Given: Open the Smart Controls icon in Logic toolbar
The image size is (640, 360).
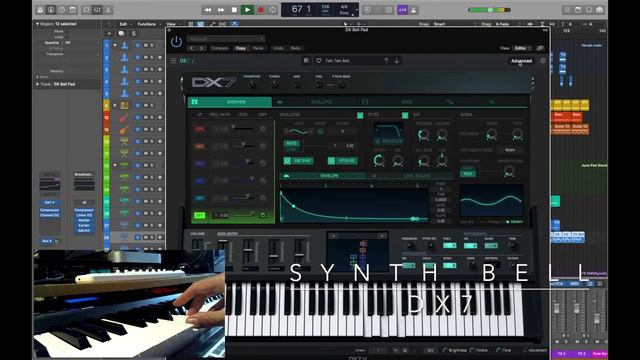Looking at the screenshot, I should coord(86,10).
